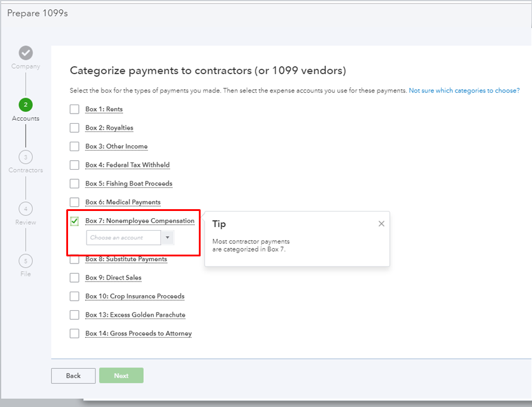Click Box 4: Federal Tax Withheld label
This screenshot has width=532, height=407.
click(127, 165)
